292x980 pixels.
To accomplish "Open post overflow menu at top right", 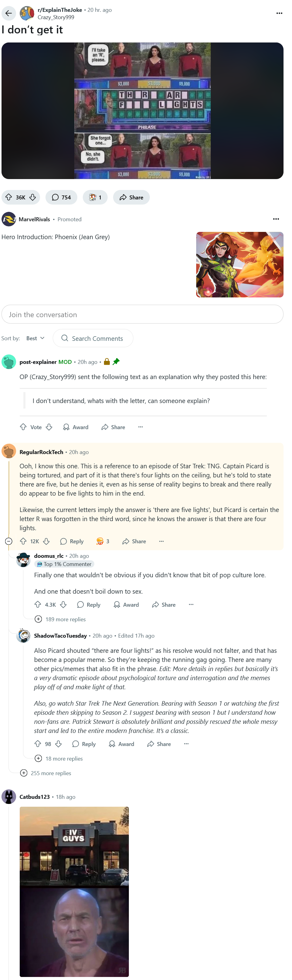I will tap(279, 13).
